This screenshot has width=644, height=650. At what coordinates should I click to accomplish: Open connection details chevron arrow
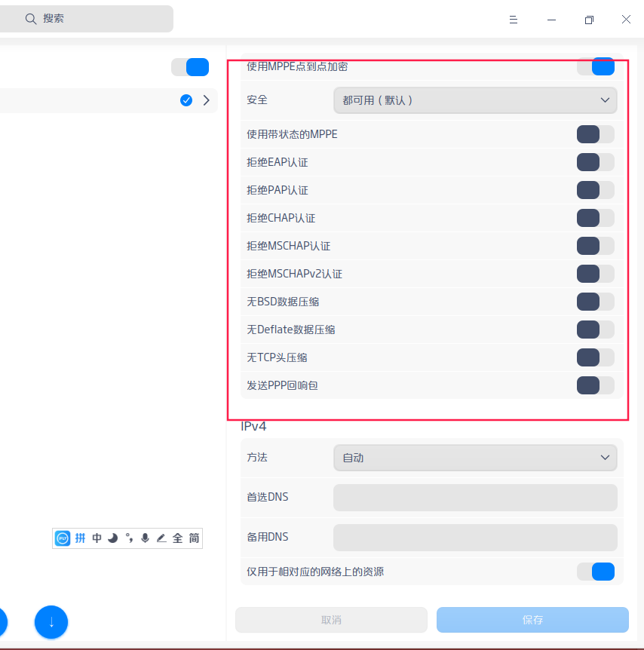(x=207, y=100)
